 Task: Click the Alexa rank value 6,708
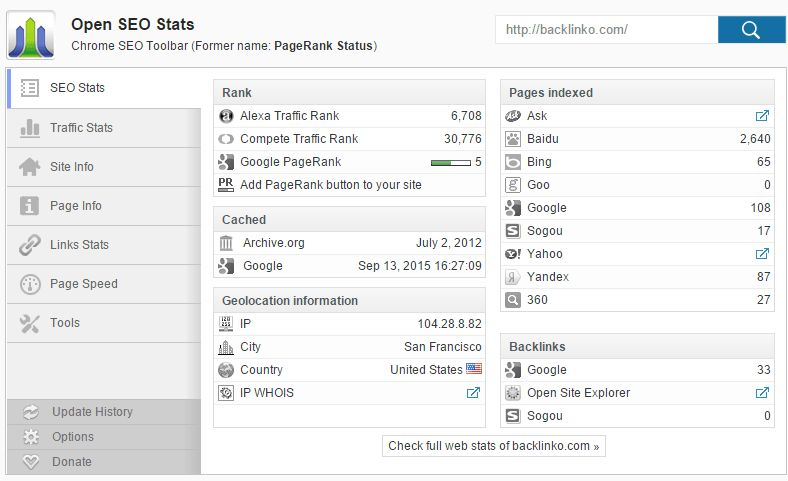pos(466,116)
